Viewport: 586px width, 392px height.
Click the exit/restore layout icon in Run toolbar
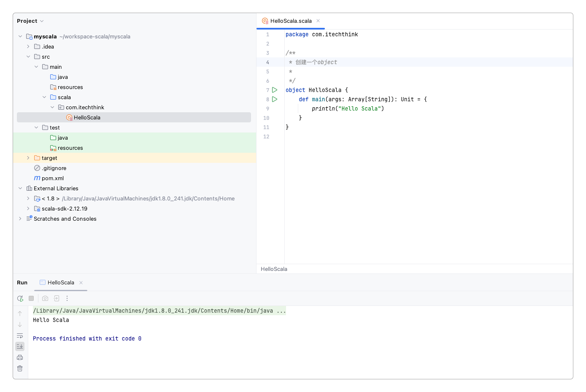(57, 298)
